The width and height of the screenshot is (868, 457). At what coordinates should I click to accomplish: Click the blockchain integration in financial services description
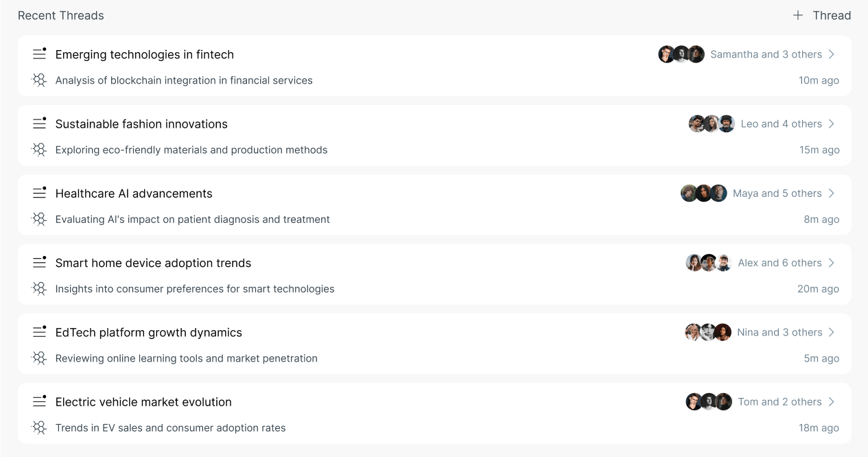[x=184, y=80]
